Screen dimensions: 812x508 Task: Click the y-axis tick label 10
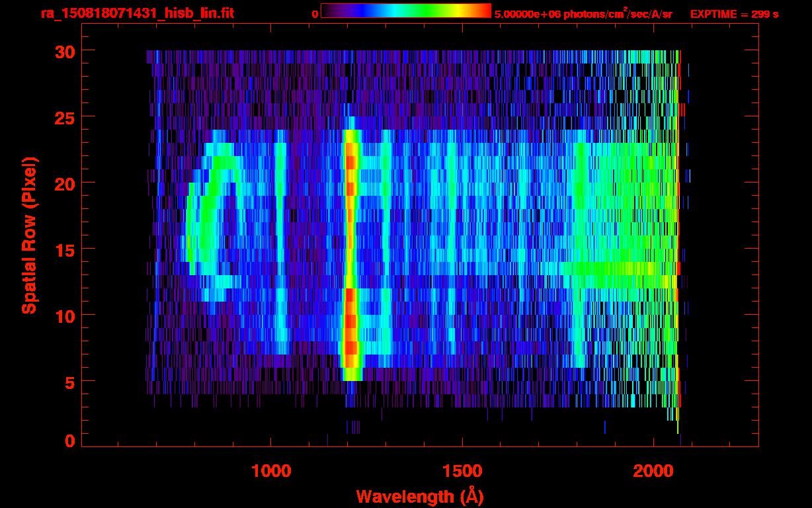pos(64,316)
